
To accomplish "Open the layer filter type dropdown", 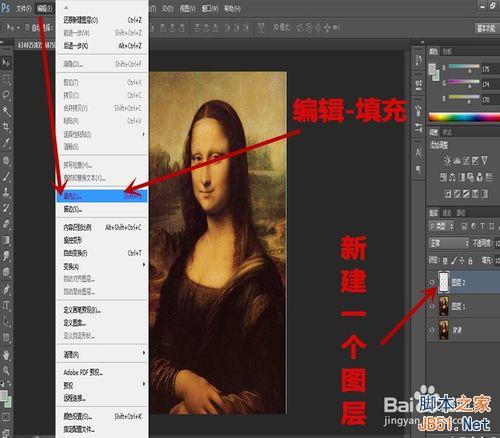I will 441,226.
